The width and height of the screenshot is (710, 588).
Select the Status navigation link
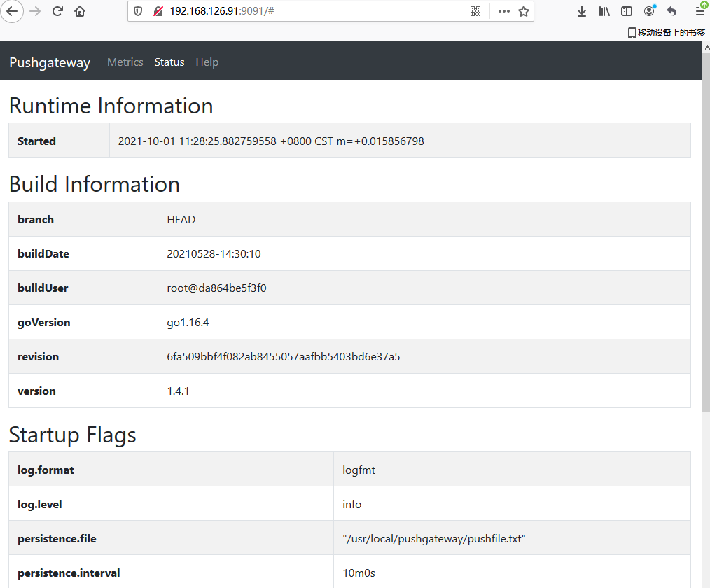(169, 62)
